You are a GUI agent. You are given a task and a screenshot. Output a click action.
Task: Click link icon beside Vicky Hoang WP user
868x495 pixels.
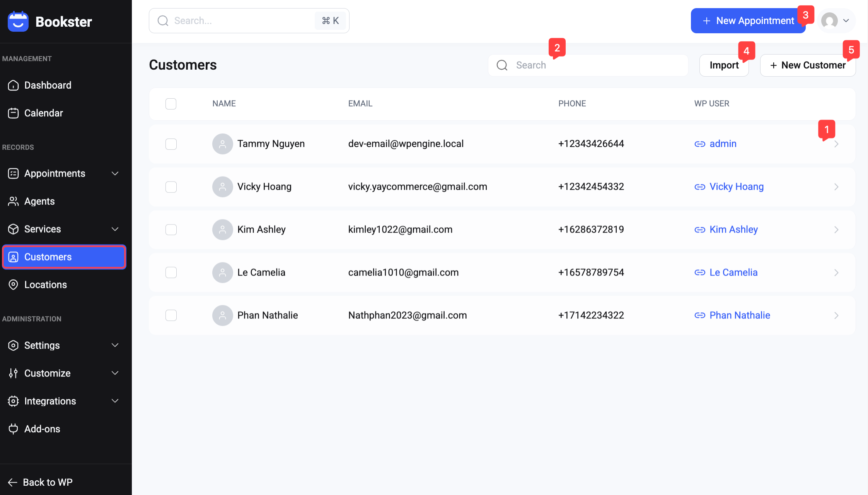[699, 187]
